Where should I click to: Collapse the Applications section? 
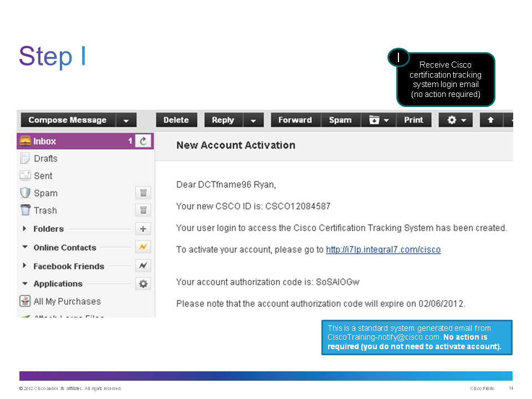coord(25,283)
